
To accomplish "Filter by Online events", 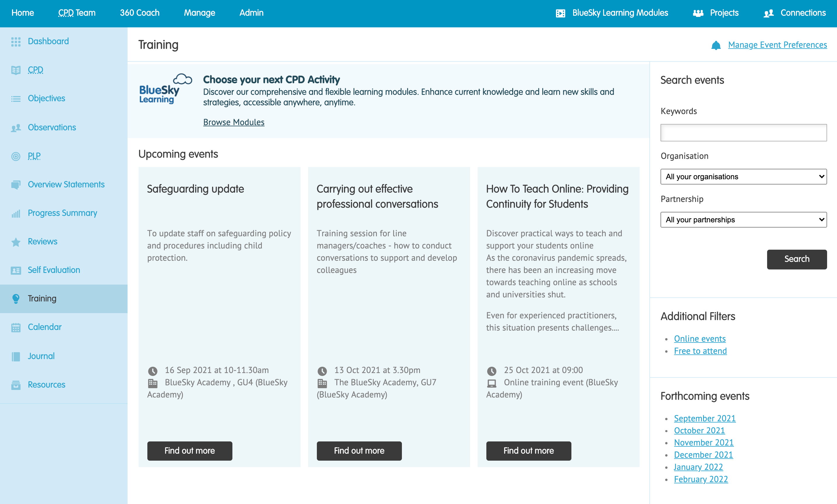I will 700,339.
